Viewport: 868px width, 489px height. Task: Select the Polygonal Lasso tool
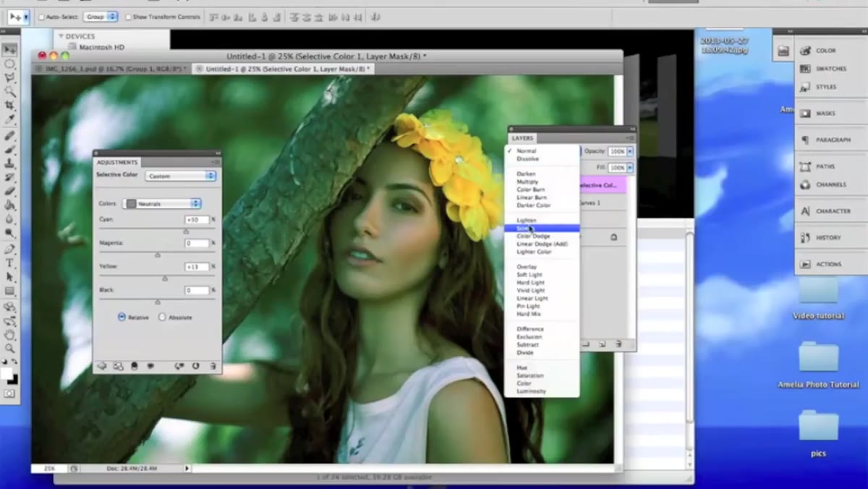pyautogui.click(x=9, y=77)
